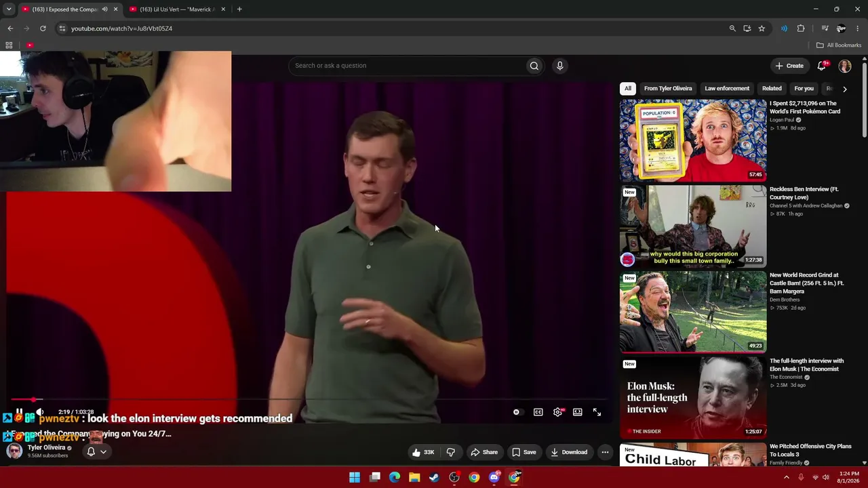The height and width of the screenshot is (488, 868).
Task: Open the taskbar volume control
Action: pyautogui.click(x=826, y=478)
